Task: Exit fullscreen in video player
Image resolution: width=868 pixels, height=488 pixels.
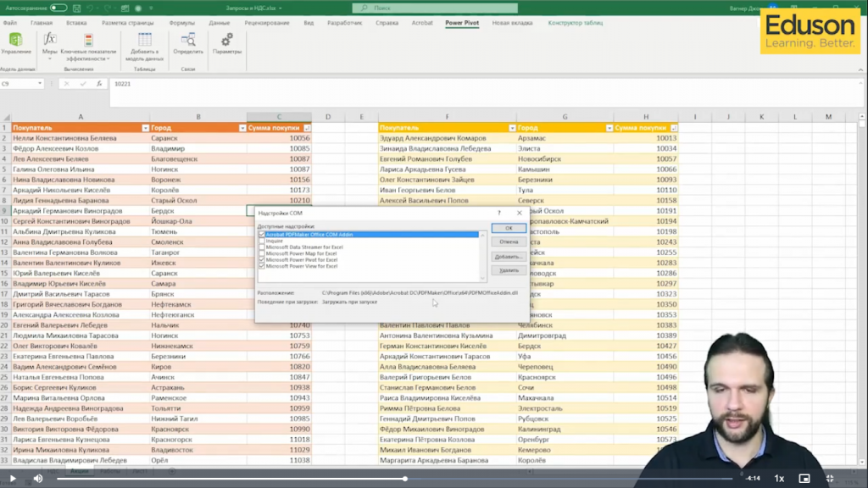Action: pos(830,479)
